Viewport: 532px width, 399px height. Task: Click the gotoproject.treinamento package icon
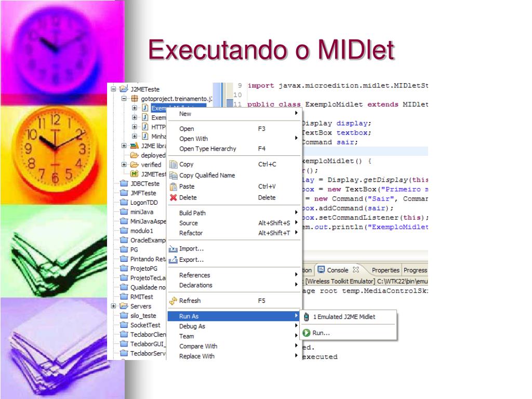(135, 98)
